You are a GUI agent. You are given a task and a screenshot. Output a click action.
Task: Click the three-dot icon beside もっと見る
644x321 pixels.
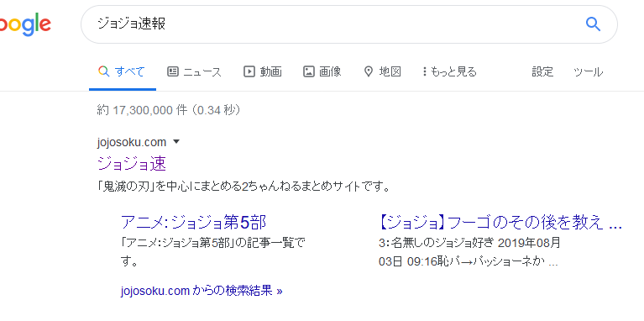click(x=425, y=72)
